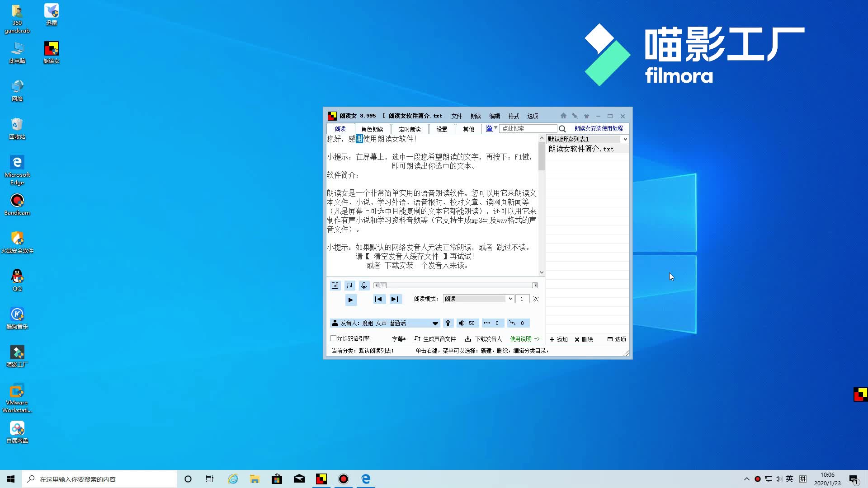
Task: Enable the 允许双语引擎 checkbox
Action: click(333, 338)
